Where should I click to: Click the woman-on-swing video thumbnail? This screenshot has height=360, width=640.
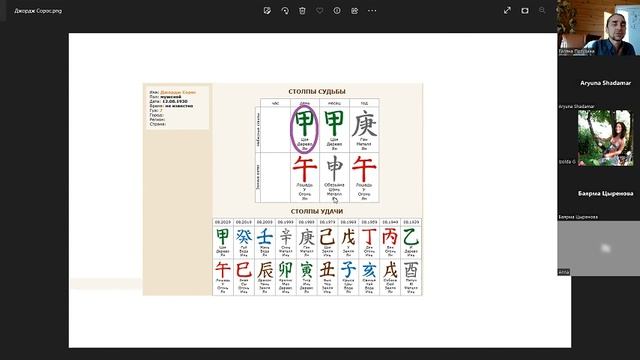[x=605, y=138]
